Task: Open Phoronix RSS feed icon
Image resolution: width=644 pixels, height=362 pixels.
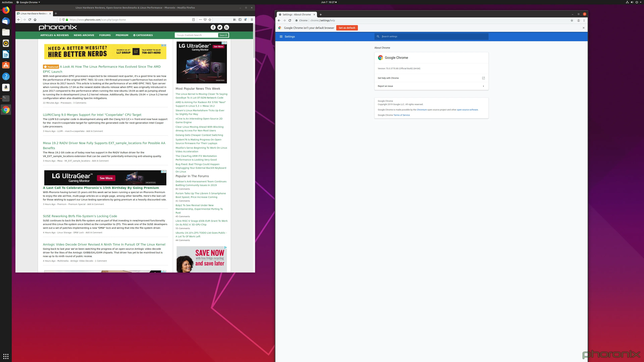Action: click(x=227, y=27)
